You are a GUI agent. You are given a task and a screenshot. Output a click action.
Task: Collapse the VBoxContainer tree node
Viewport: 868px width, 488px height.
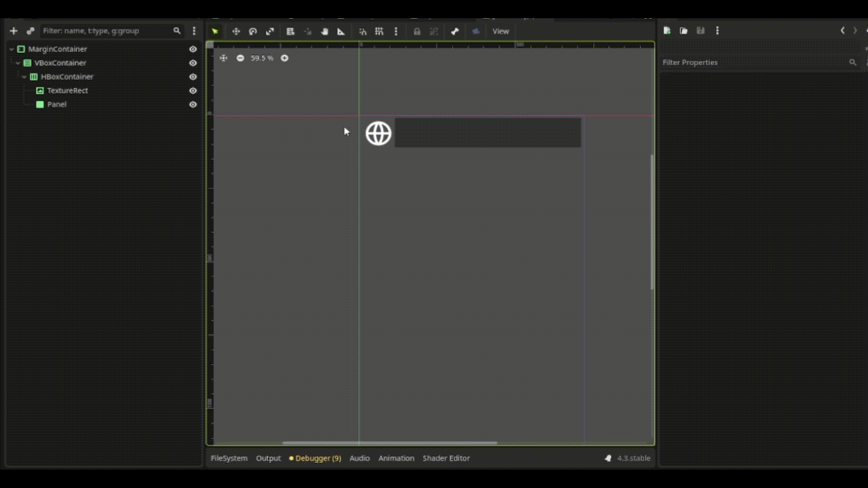(x=18, y=63)
